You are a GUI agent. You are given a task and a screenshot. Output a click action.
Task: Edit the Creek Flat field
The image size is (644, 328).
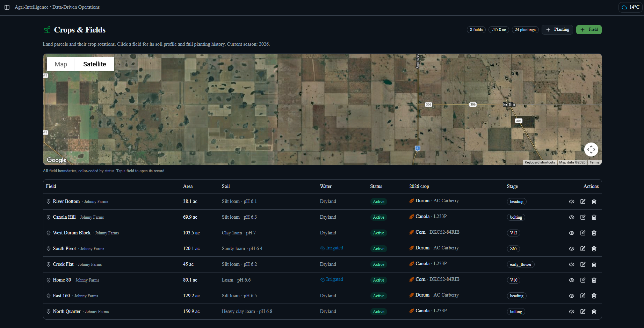click(583, 264)
